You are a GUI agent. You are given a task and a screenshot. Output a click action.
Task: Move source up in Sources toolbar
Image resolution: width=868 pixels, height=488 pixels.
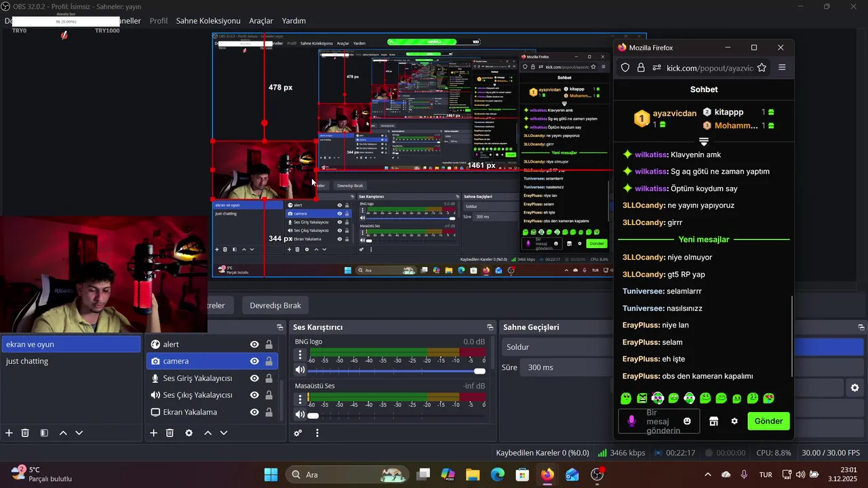(x=208, y=432)
